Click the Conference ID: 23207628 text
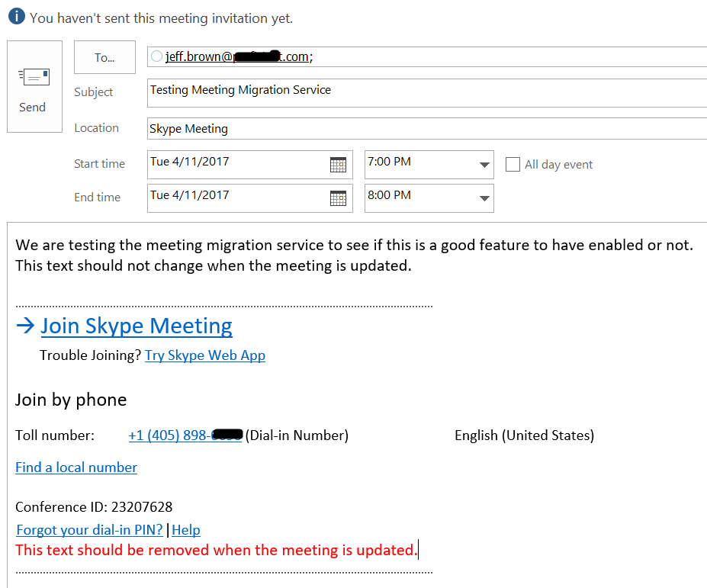Image resolution: width=707 pixels, height=588 pixels. [94, 507]
